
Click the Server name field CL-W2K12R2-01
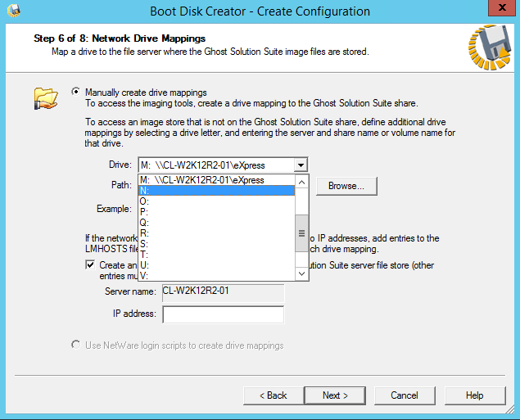coord(224,293)
